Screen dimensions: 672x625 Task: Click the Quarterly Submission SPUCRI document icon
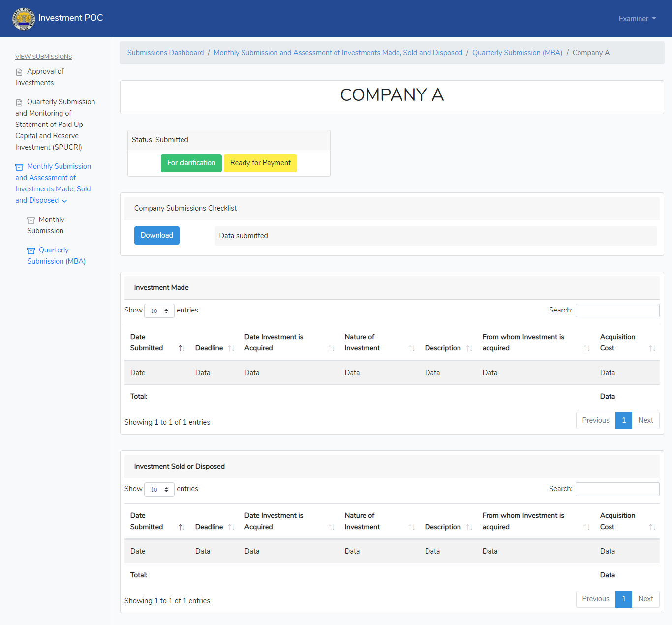19,102
